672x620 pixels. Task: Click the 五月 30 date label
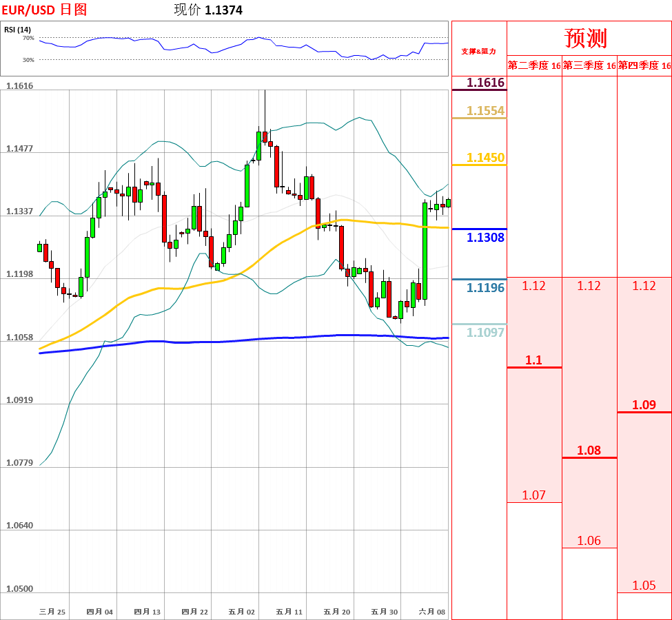pyautogui.click(x=385, y=612)
